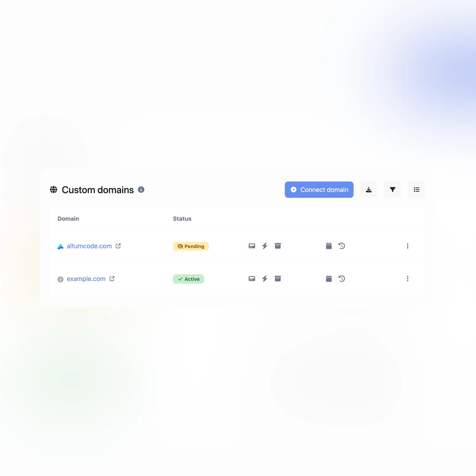Open filter options via funnel icon

[x=392, y=190]
